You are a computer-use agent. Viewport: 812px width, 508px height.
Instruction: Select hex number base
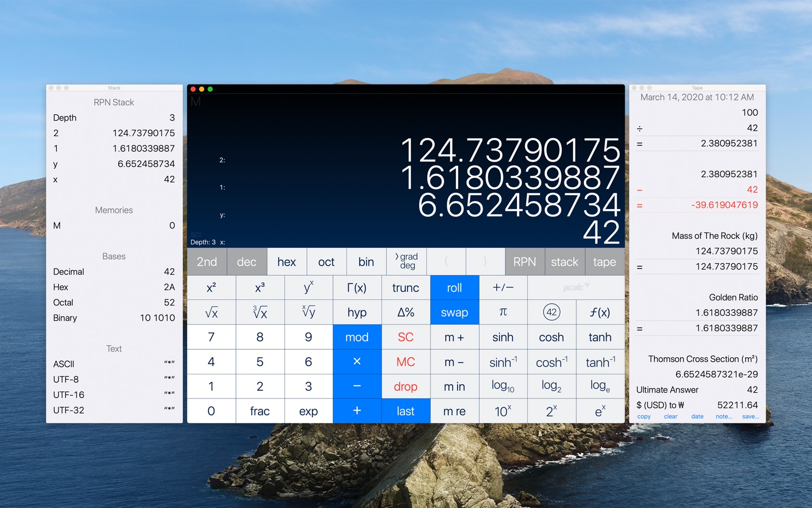287,262
